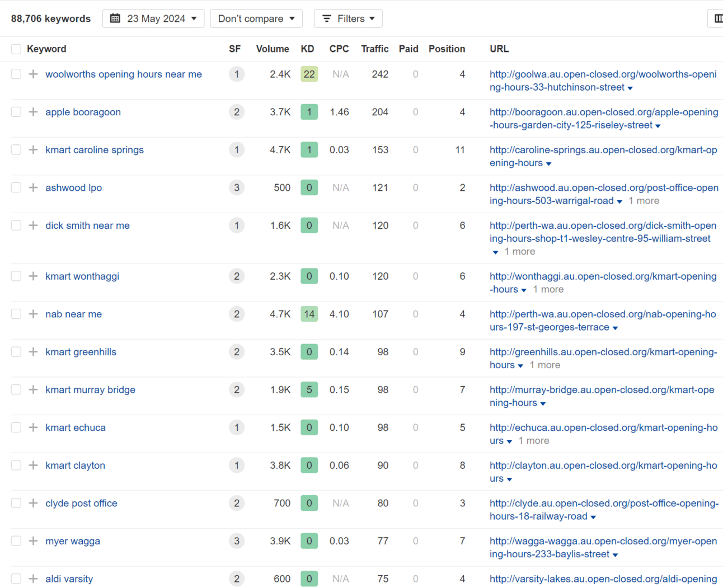The image size is (723, 588).
Task: Open keyword link 'clyde post office'
Action: click(x=81, y=504)
